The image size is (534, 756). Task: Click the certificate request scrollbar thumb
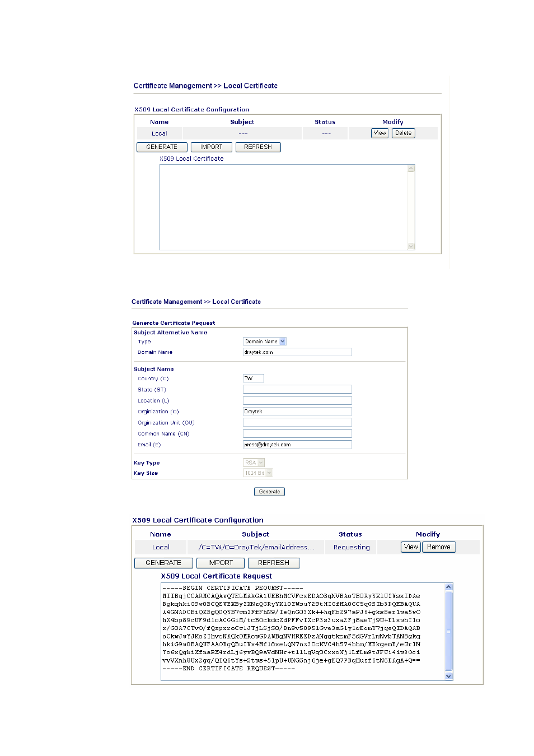point(448,631)
